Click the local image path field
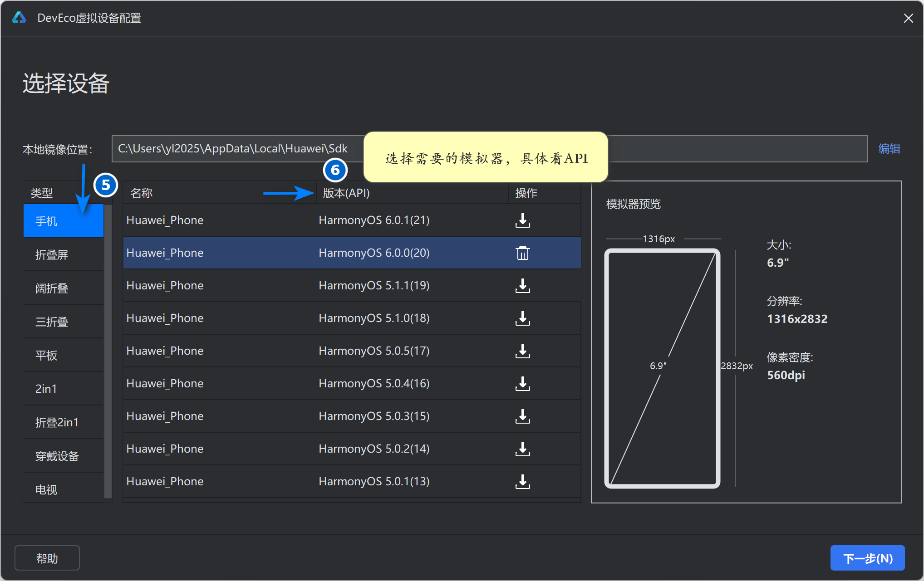 236,149
